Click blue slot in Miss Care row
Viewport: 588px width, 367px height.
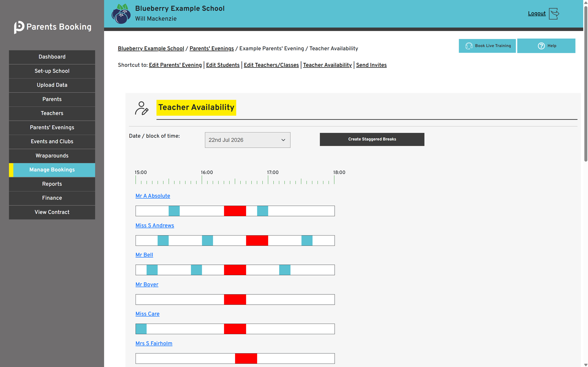(x=141, y=329)
